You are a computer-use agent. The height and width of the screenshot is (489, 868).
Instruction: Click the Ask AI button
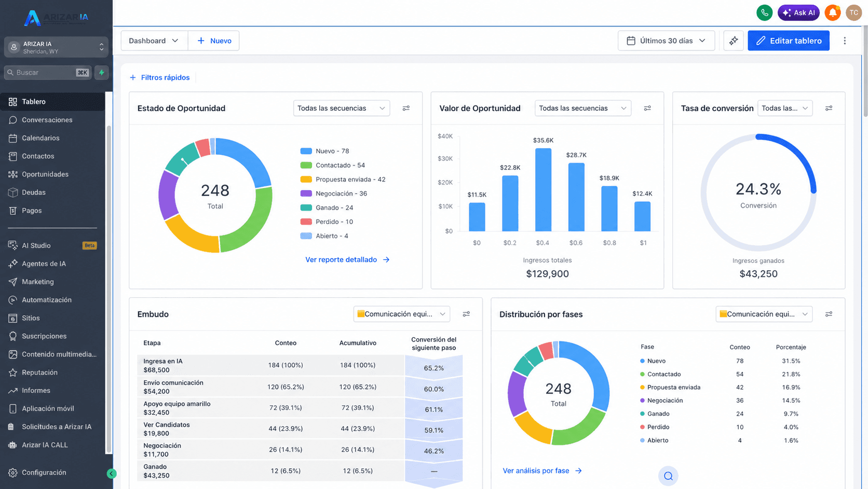pos(798,12)
